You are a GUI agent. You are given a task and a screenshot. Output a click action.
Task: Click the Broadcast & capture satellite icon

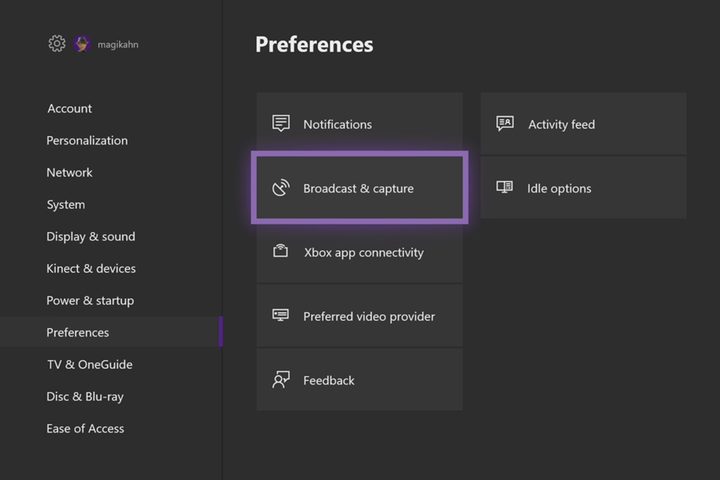pyautogui.click(x=281, y=187)
